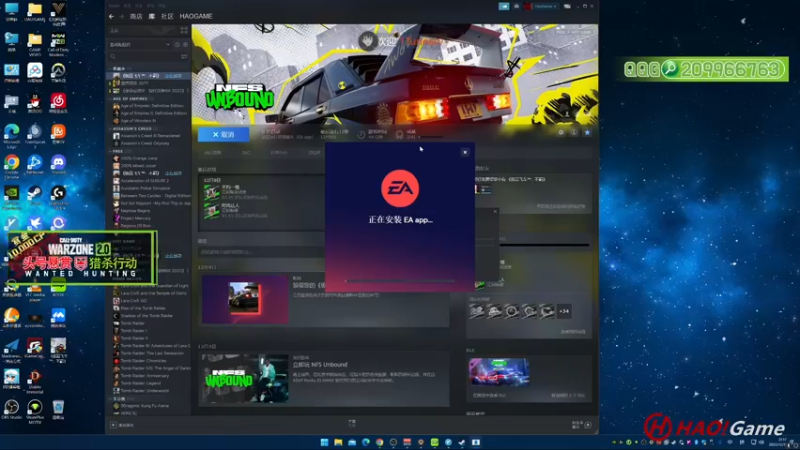Click the EA logo in the installer
The width and height of the screenshot is (800, 450).
400,188
